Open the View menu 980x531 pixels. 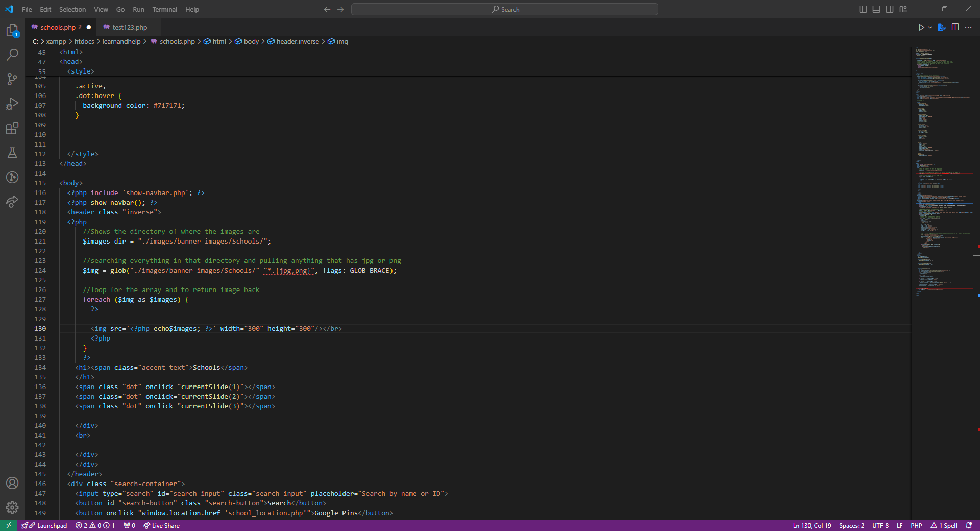tap(101, 9)
